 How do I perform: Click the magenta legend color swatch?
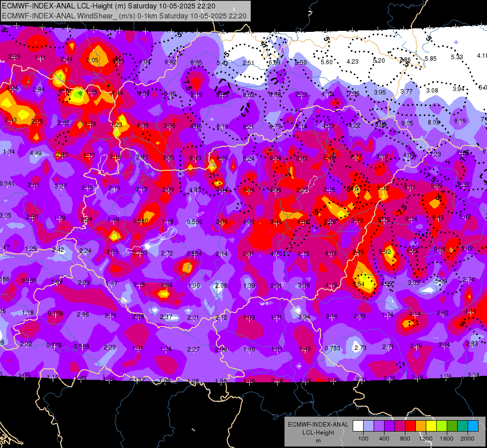[400, 426]
